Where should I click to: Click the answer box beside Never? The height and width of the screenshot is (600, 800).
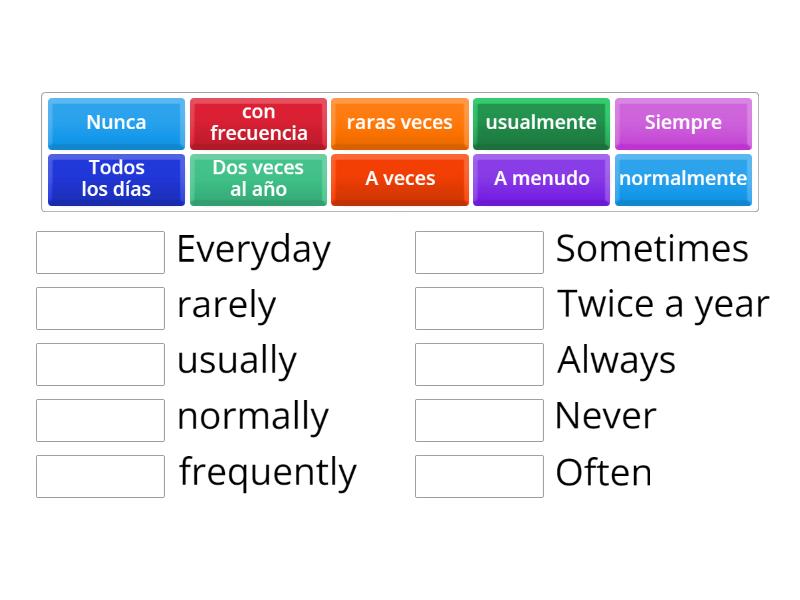point(479,420)
